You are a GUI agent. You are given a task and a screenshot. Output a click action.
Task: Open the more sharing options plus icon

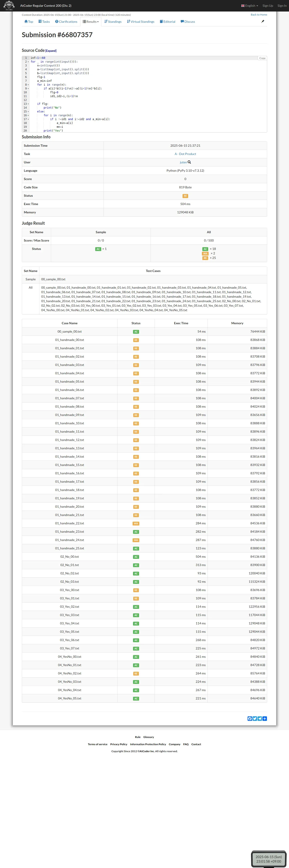tap(265, 719)
